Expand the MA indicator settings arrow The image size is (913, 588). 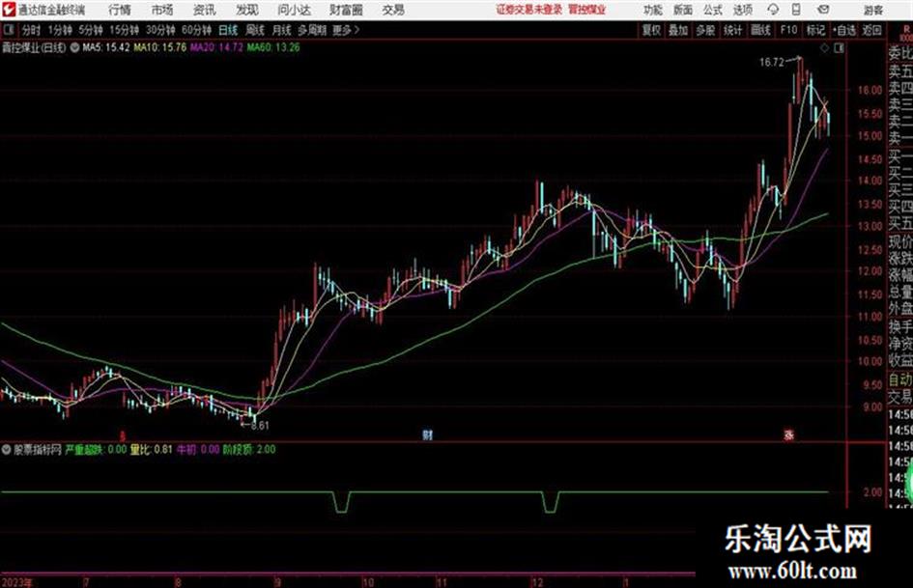coord(74,47)
